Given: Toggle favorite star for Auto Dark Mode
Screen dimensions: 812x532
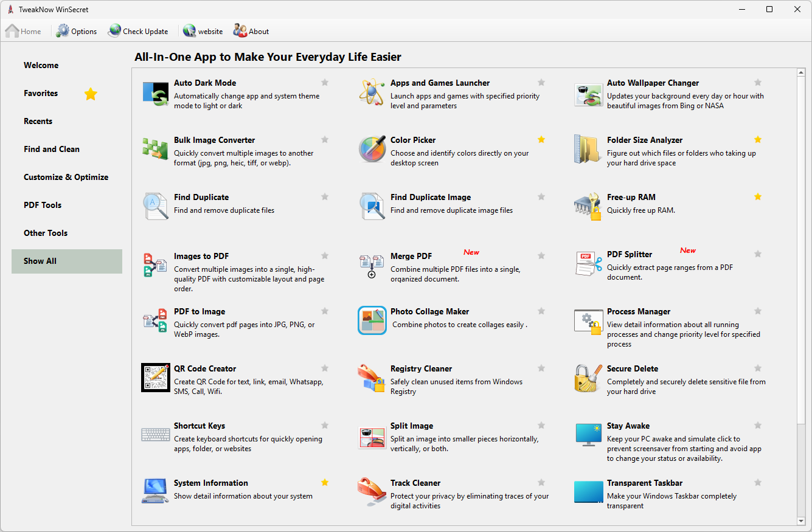Looking at the screenshot, I should [x=325, y=83].
